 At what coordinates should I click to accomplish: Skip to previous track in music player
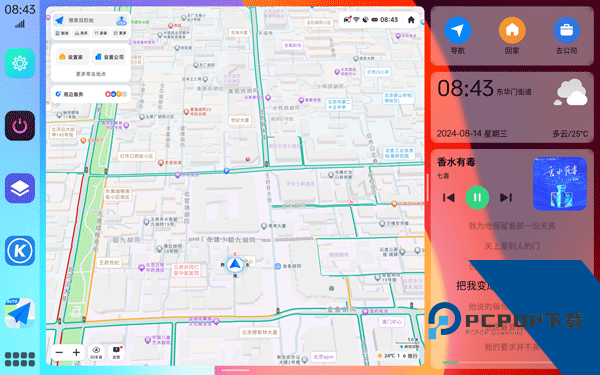449,197
